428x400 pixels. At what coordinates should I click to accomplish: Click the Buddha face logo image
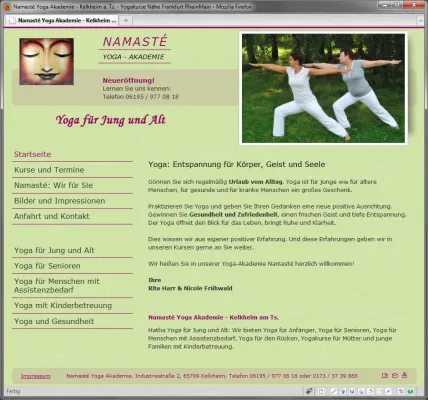point(47,61)
